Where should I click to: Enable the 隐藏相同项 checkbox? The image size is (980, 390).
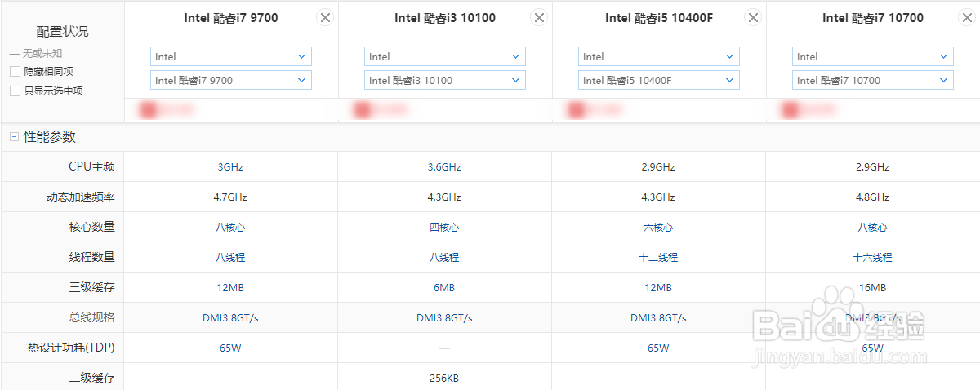point(15,72)
